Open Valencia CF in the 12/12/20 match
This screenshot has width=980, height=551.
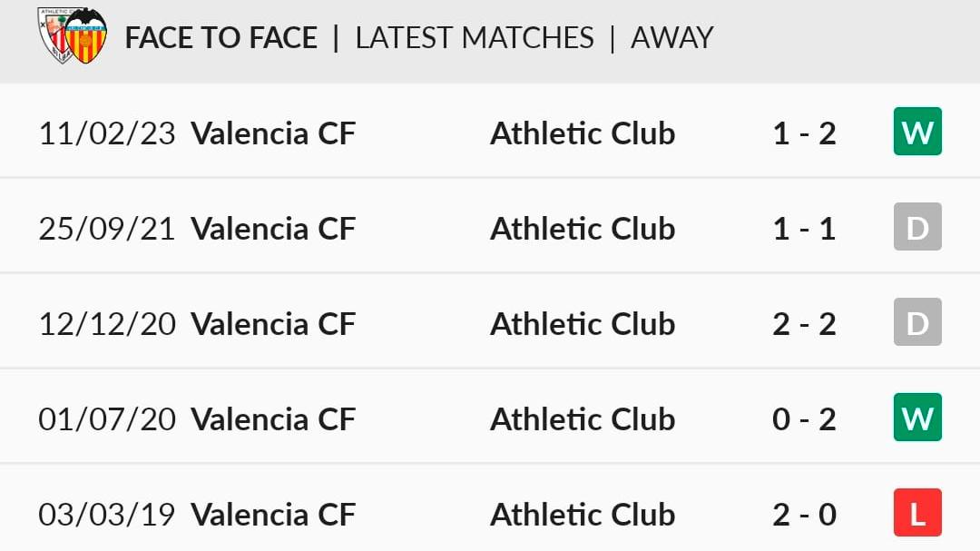click(273, 324)
